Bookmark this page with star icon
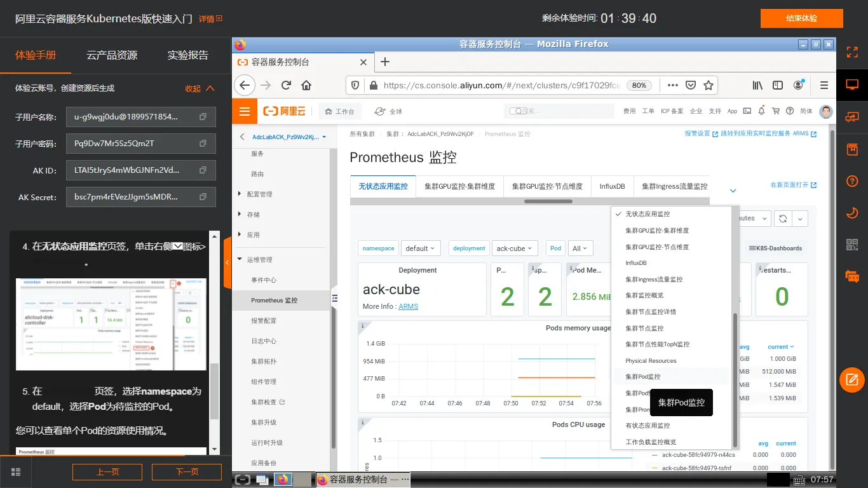Screen dimensions: 868x488 [709, 85]
